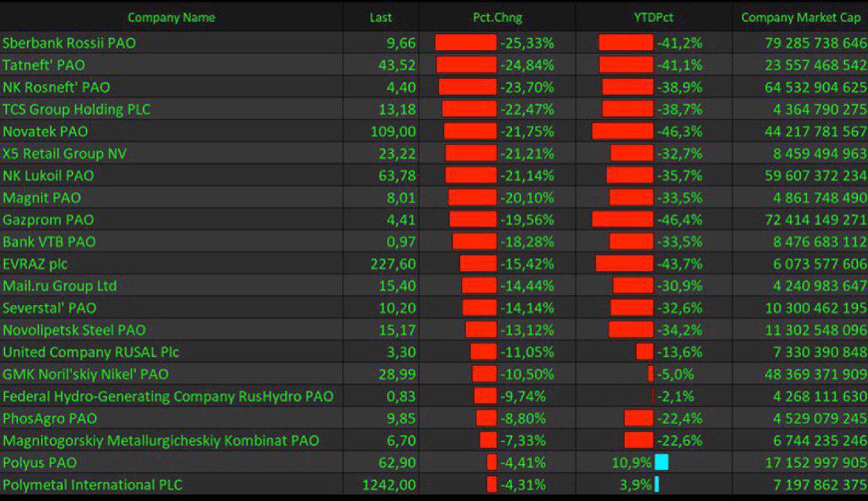Select GMK Noril'skiy Nikel' PAO name
This screenshot has width=868, height=501.
pyautogui.click(x=85, y=374)
